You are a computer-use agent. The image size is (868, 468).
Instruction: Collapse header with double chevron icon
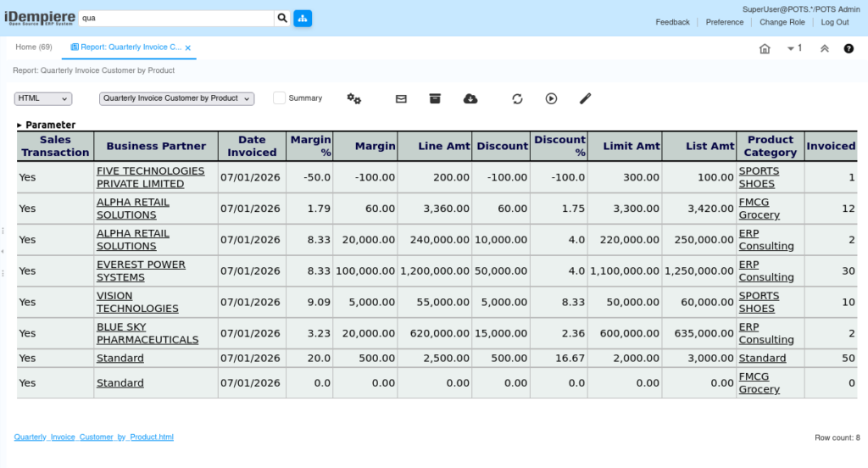tap(824, 48)
